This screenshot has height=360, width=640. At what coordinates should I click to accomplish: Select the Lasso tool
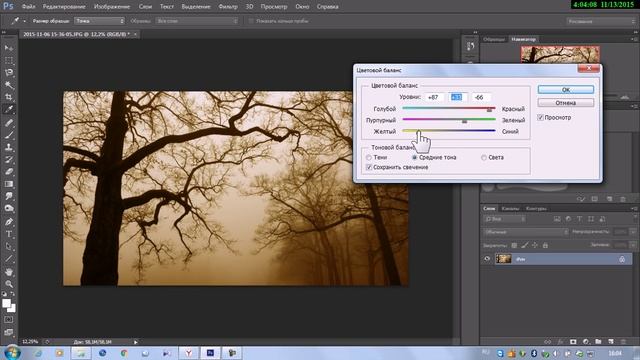coord(9,73)
